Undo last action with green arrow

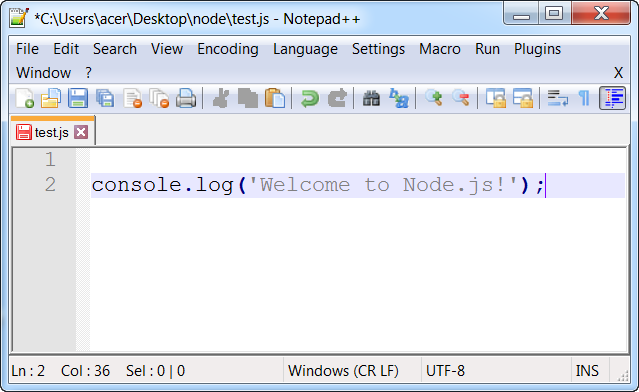coord(310,98)
